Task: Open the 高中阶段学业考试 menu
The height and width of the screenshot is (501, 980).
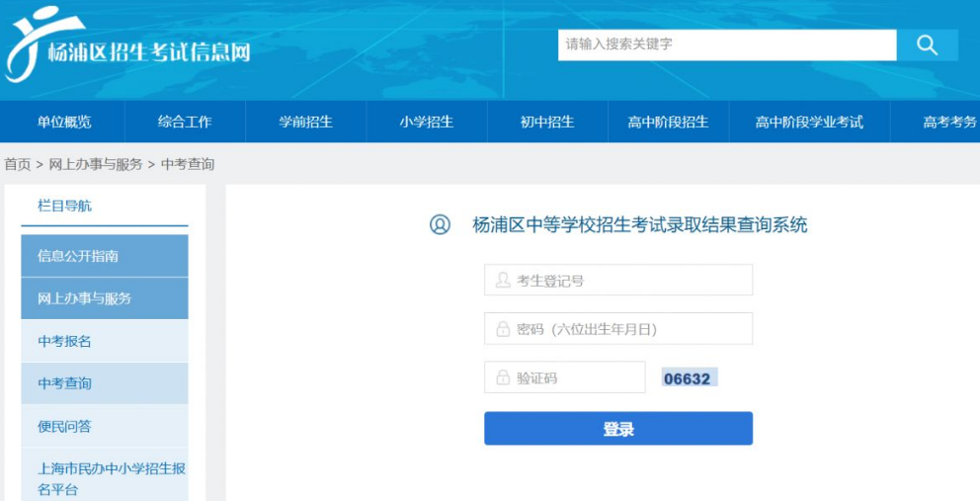Action: point(809,122)
